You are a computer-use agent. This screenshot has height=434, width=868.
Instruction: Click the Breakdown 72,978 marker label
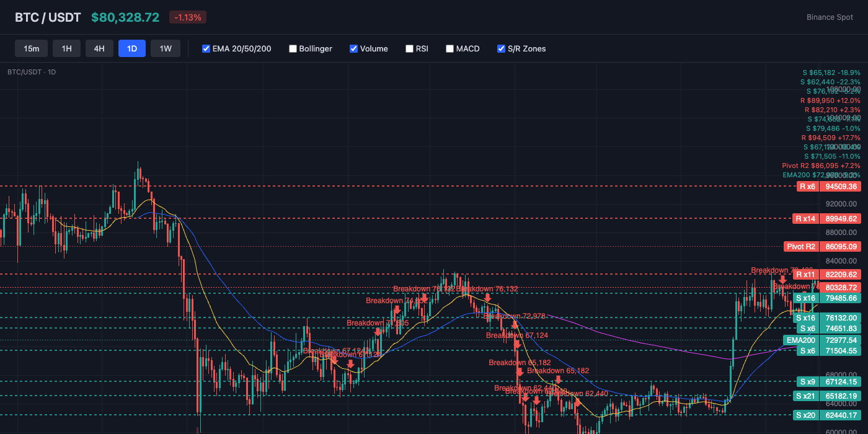(x=514, y=316)
